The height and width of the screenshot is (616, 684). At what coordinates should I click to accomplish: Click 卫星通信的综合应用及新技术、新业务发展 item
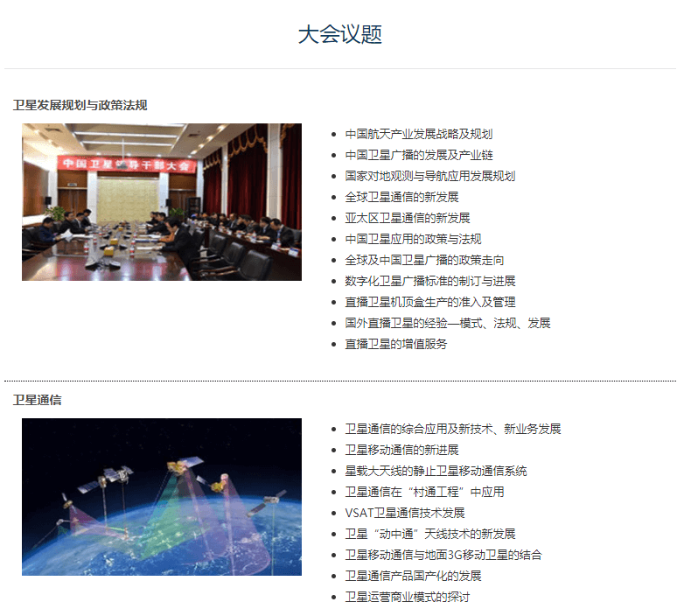coord(453,429)
